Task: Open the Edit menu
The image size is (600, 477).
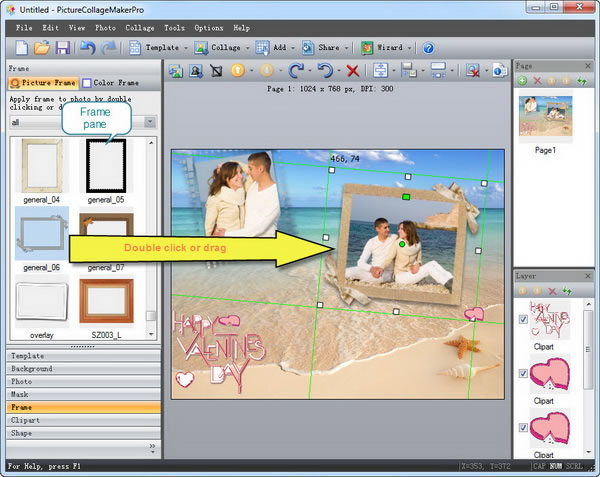Action: point(51,28)
